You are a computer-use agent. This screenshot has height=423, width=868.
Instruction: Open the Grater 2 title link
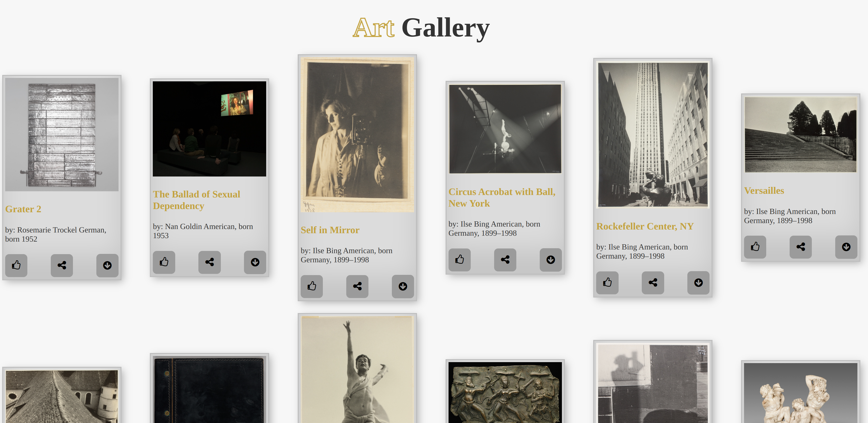[23, 209]
